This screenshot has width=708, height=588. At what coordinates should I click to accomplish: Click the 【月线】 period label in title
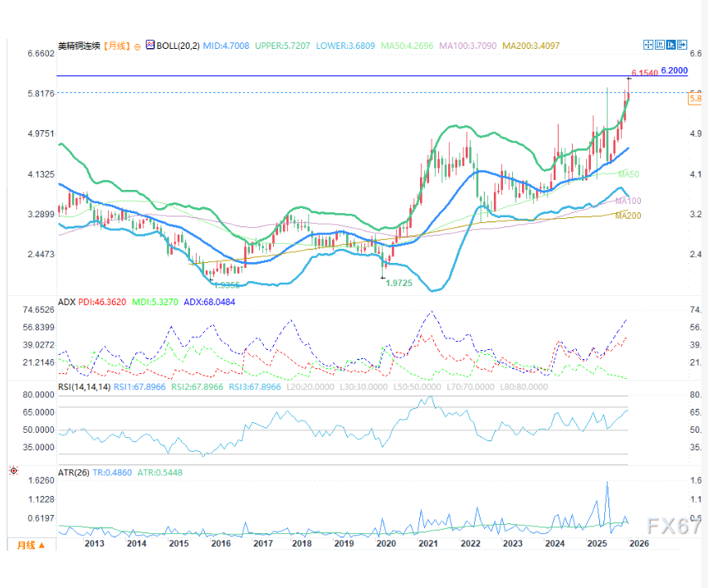tap(117, 46)
